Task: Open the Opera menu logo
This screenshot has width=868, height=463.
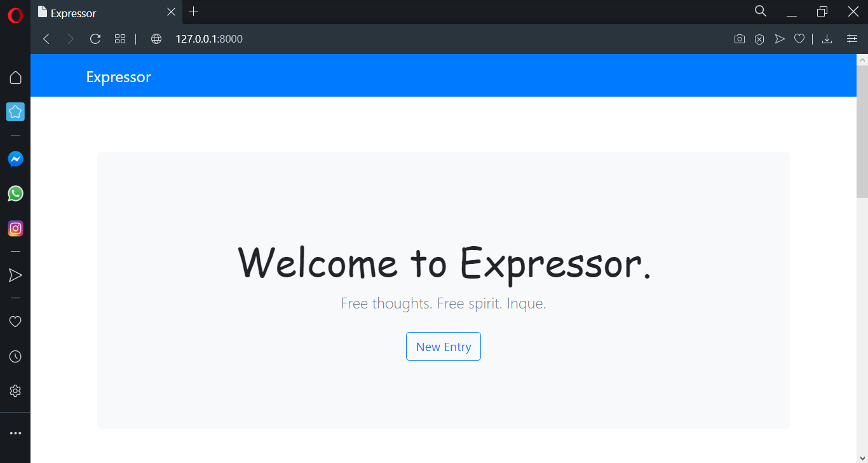Action: click(x=15, y=15)
